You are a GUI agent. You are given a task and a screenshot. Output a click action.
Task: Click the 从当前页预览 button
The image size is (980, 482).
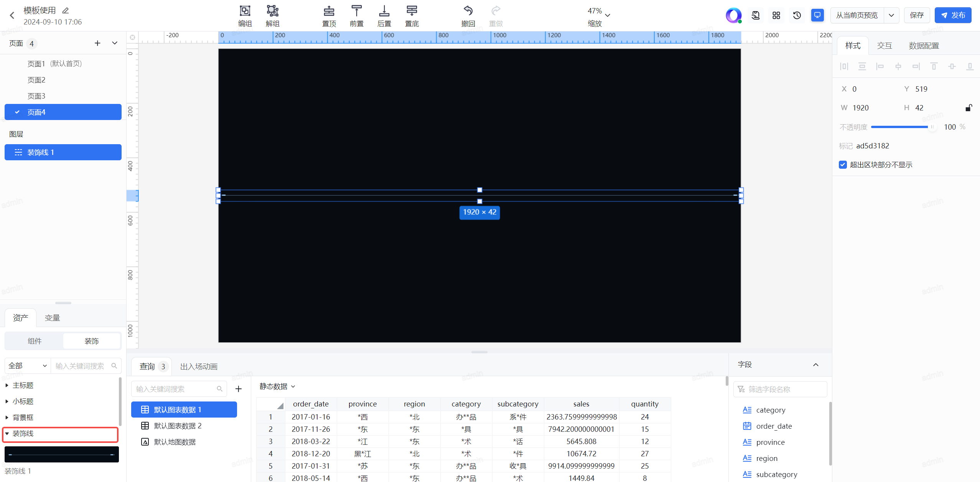857,15
